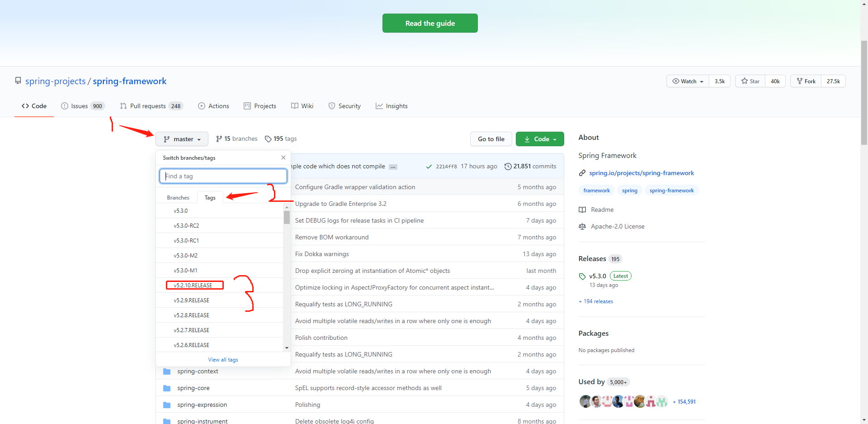This screenshot has width=868, height=424.
Task: Switch to the Branches tab in popup
Action: 178,198
